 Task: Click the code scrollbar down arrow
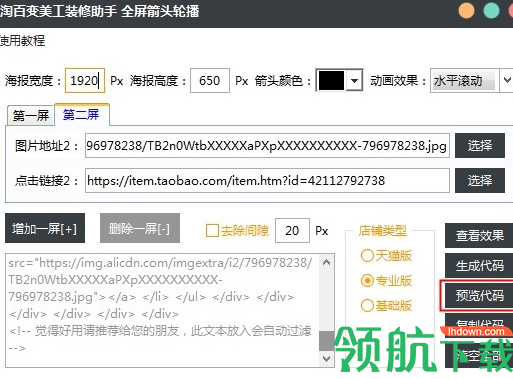327,359
